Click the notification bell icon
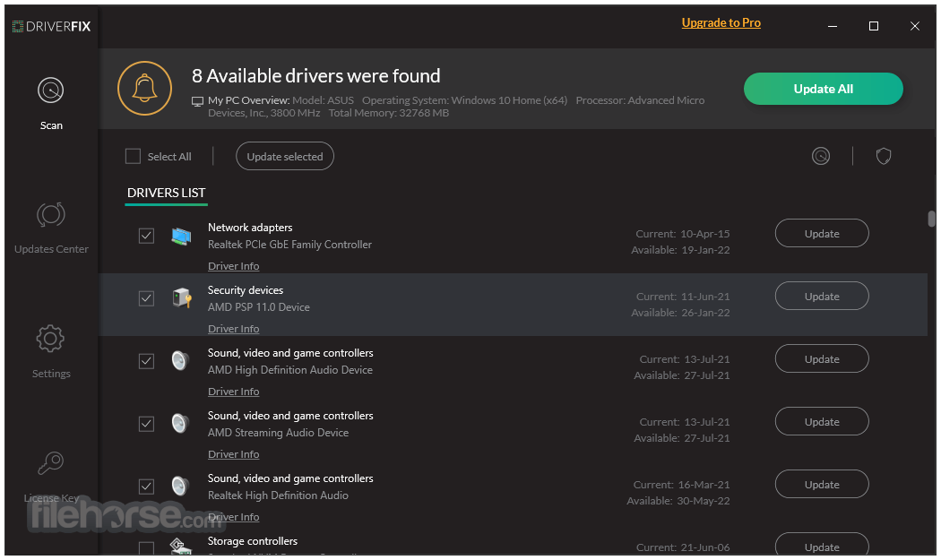The image size is (941, 560). tap(144, 88)
